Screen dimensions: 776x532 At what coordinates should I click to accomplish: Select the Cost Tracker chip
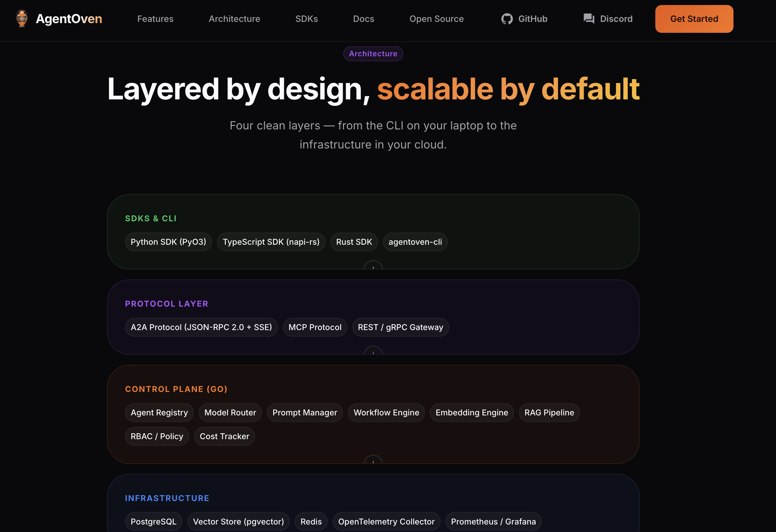point(224,436)
